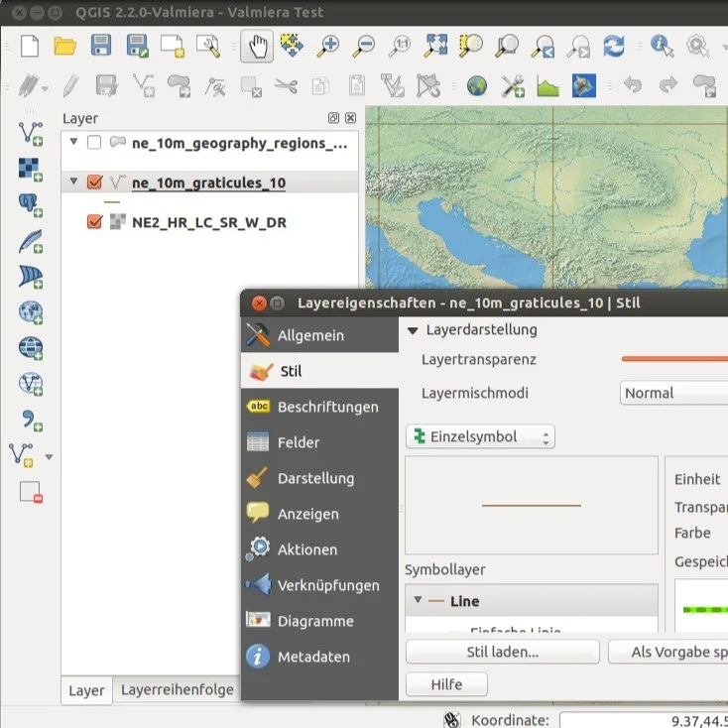The height and width of the screenshot is (728, 728).
Task: Open dropdown arrow beside the pencils icon
Action: 45,88
